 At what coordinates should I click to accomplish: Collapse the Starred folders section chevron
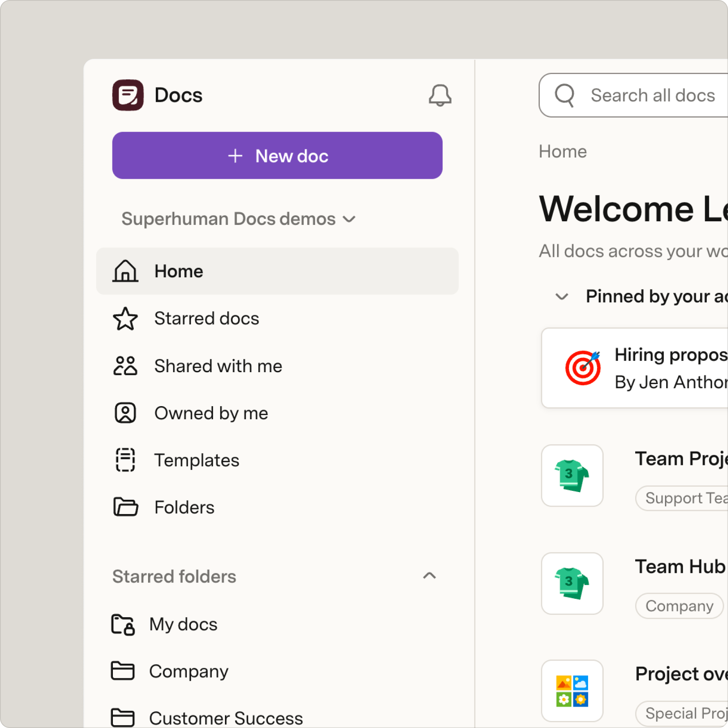coord(429,576)
